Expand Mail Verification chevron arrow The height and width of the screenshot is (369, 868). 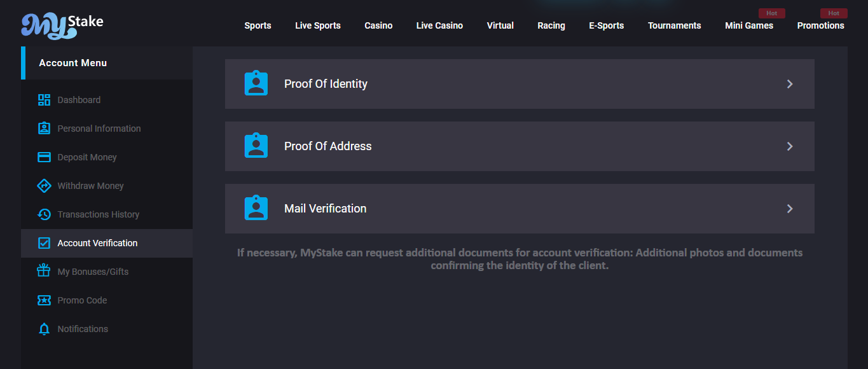[790, 209]
